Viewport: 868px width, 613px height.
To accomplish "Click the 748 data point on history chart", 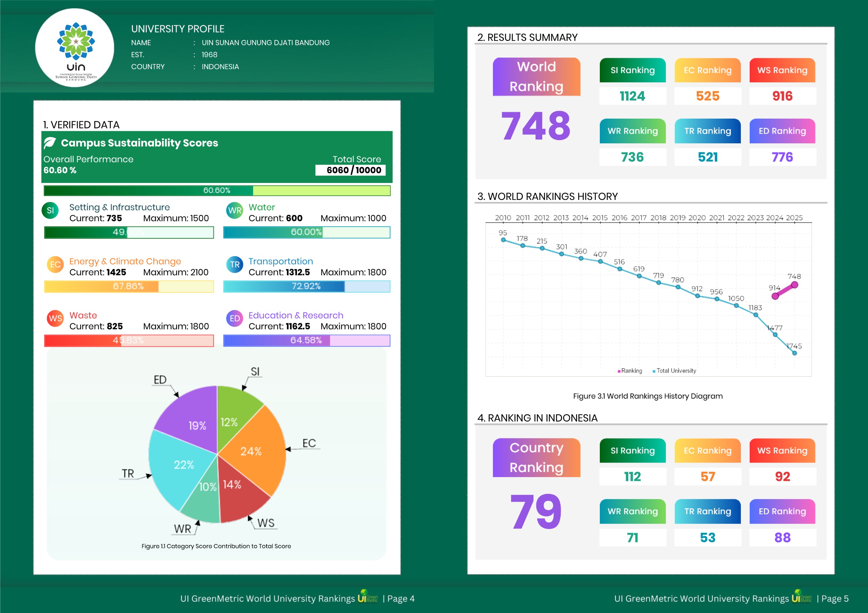I will pos(794,285).
